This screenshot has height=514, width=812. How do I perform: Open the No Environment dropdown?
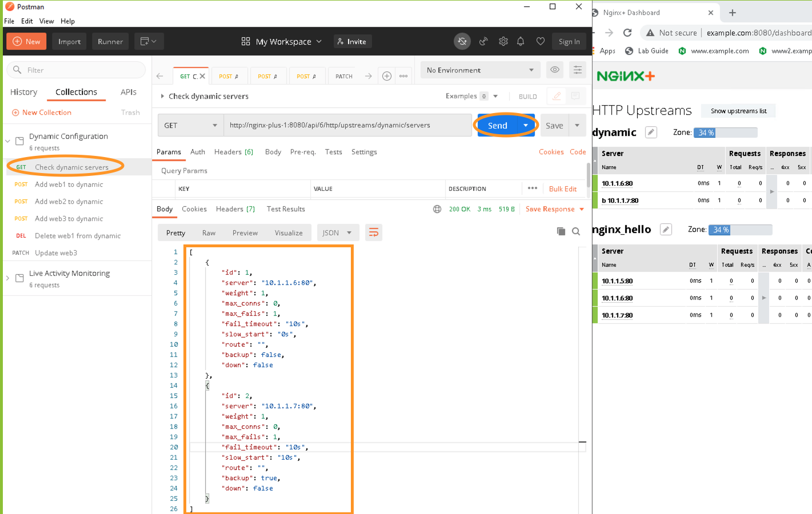[x=481, y=70]
